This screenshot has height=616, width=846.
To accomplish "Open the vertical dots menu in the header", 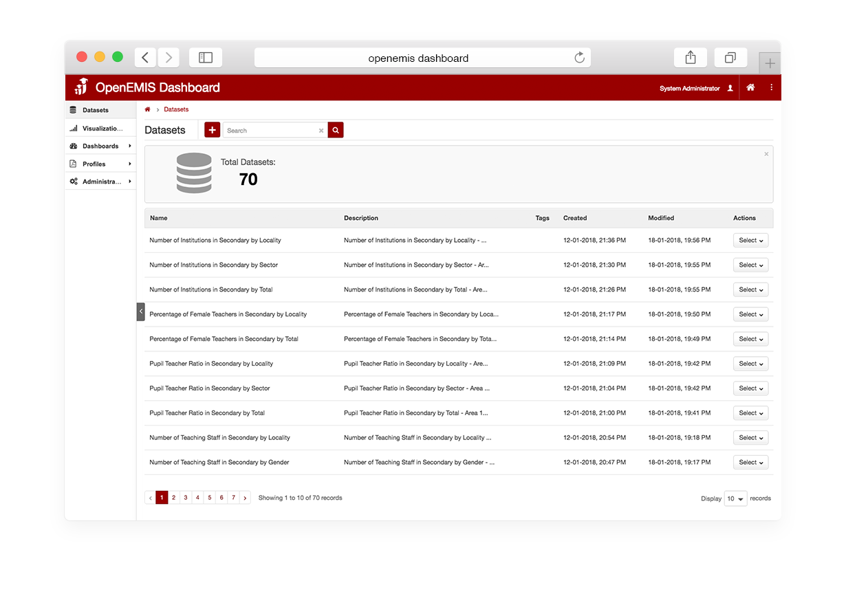I will (x=771, y=87).
